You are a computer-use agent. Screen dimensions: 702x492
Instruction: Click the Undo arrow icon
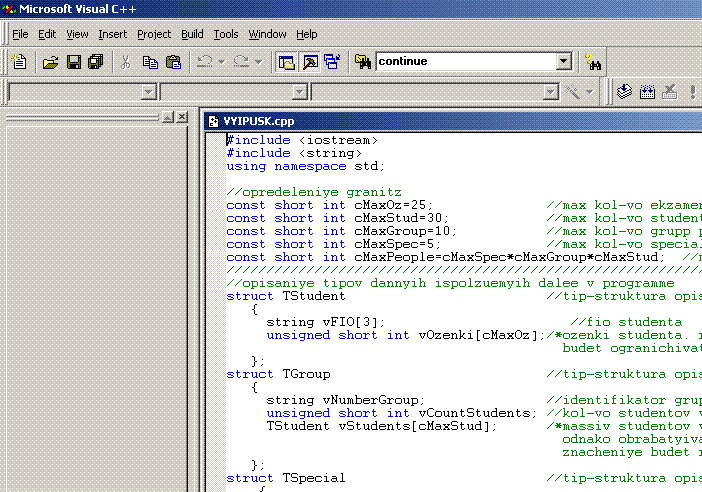pyautogui.click(x=205, y=61)
